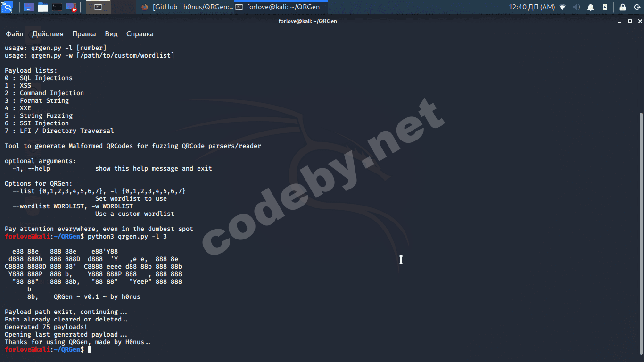Click 'show this help message and exit'
This screenshot has height=362, width=644.
154,169
